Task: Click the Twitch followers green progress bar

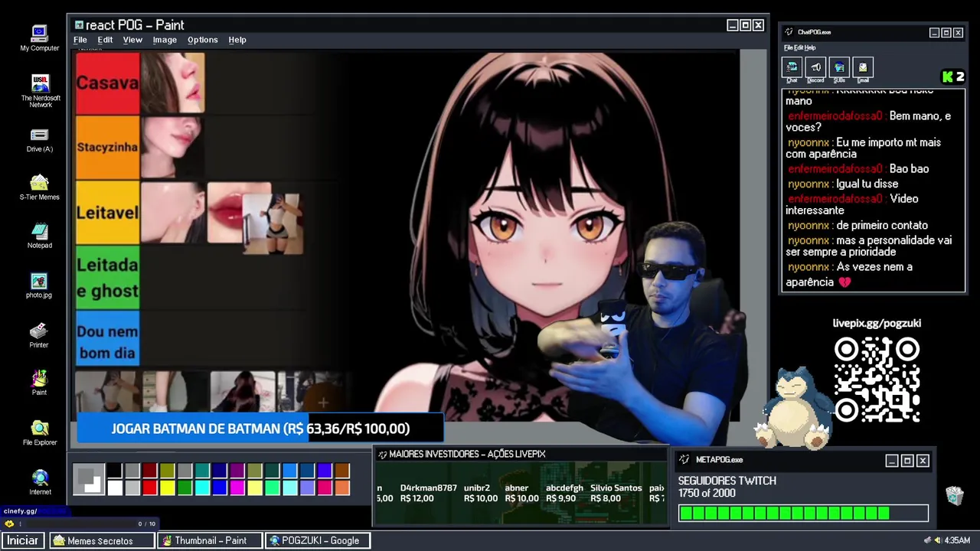Action: [x=803, y=514]
